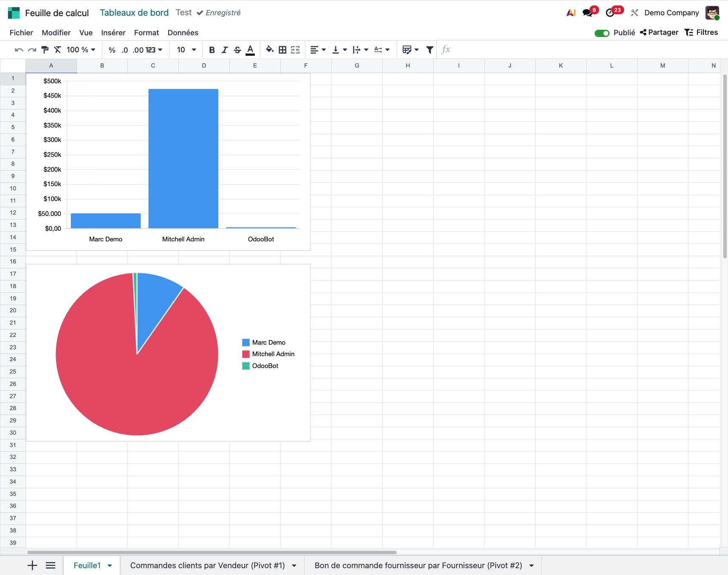This screenshot has height=575, width=728.
Task: Click the clear formatting icon
Action: (57, 50)
